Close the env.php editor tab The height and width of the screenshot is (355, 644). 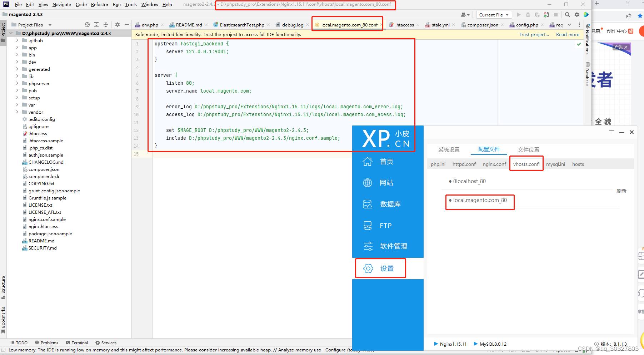point(162,25)
